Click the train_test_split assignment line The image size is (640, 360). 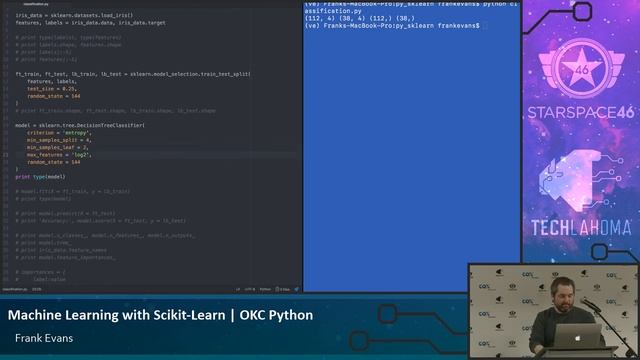(133, 74)
